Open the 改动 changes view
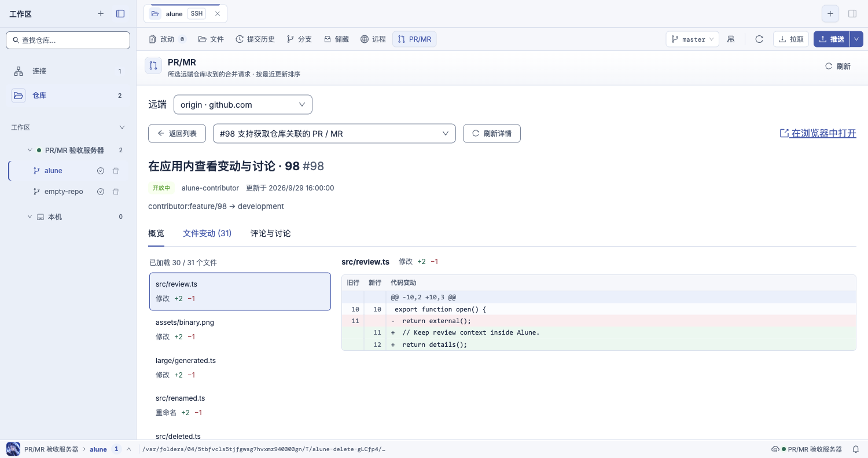 (168, 39)
